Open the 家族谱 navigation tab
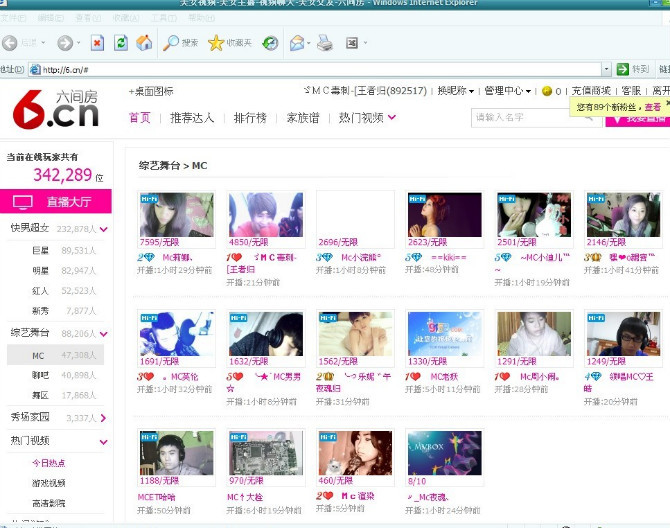Viewport: 670px width, 528px height. click(x=303, y=117)
